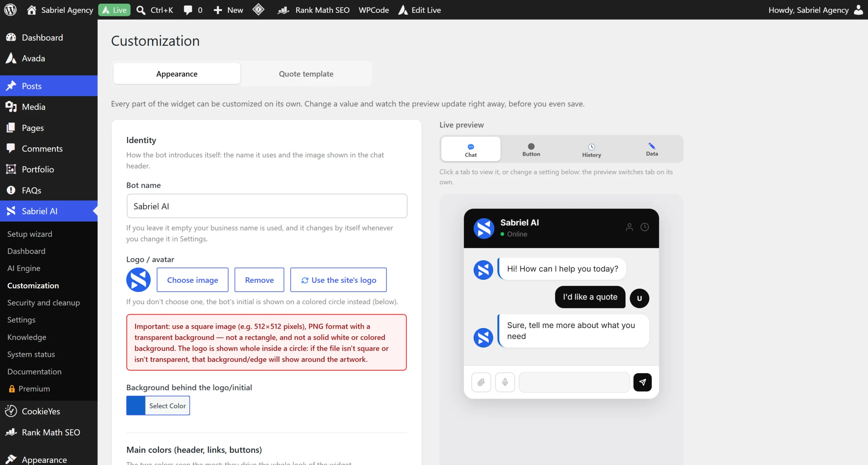
Task: Select the Button preview tab
Action: pos(531,149)
